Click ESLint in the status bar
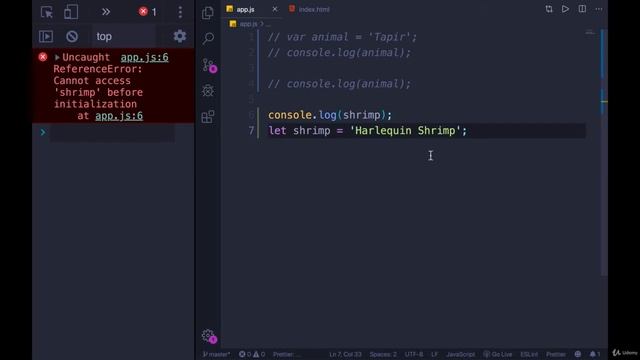This screenshot has height=360, width=640. point(529,354)
